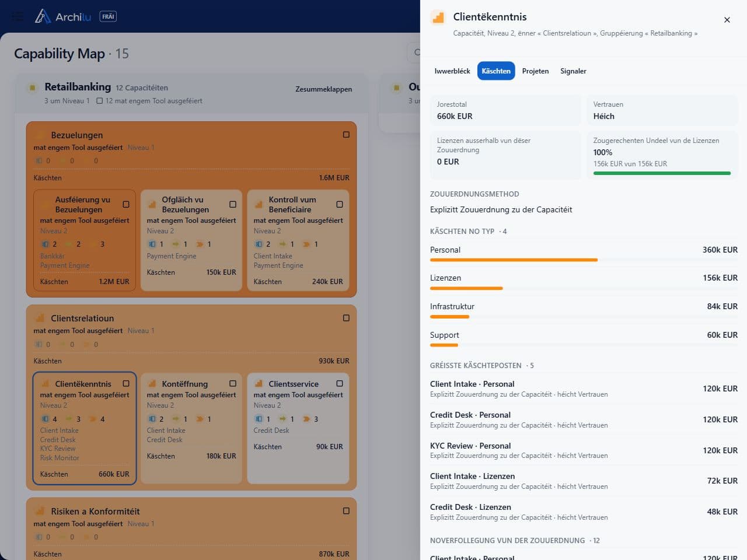Click the level icon on Kontëffnung card
The image size is (747, 560).
pyautogui.click(x=152, y=384)
